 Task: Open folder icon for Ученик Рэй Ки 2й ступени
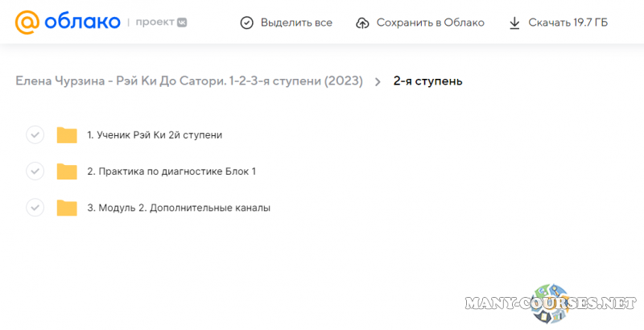[67, 134]
